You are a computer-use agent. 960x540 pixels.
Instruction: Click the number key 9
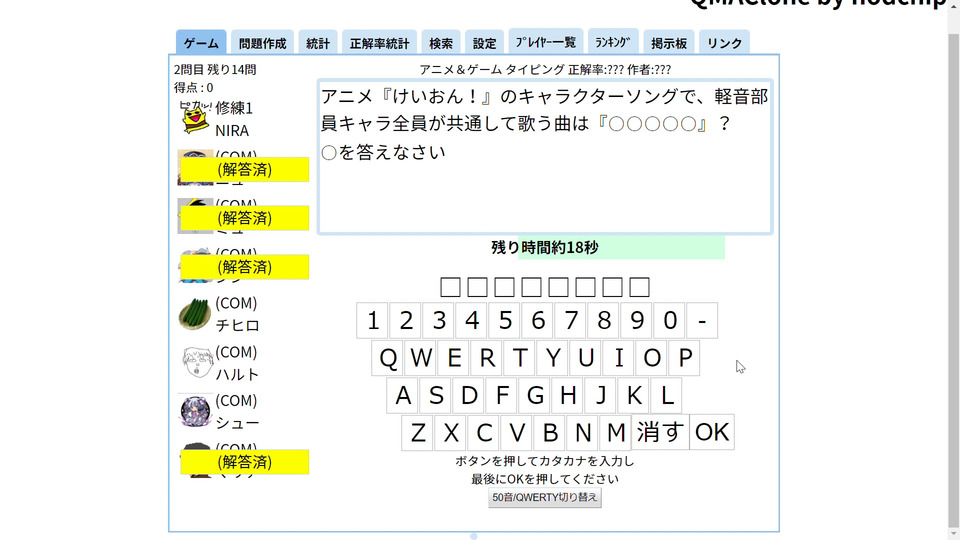(637, 320)
